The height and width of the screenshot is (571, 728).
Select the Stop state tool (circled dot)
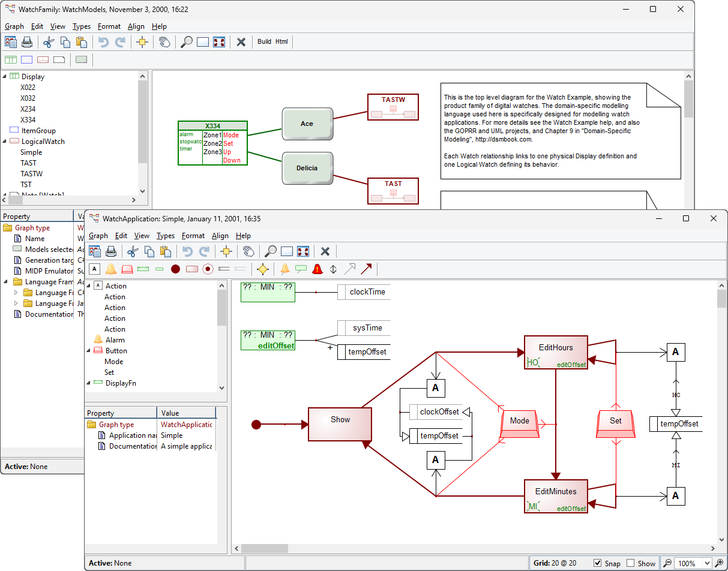tap(208, 269)
